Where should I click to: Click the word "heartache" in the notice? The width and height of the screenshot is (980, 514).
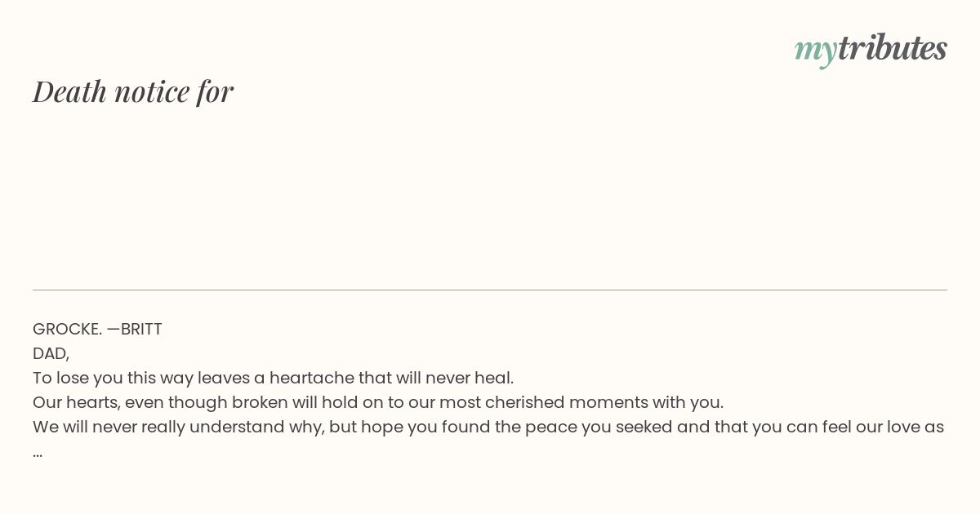click(x=312, y=379)
